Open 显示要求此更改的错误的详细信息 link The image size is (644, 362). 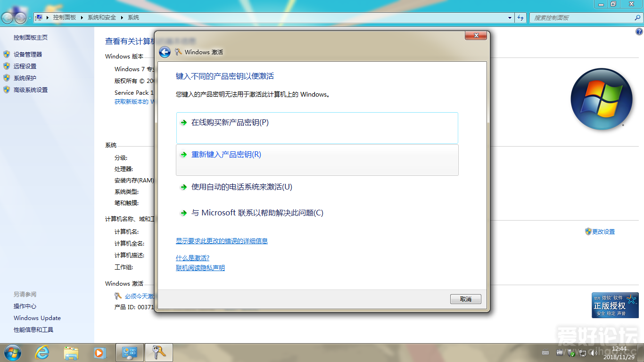[x=222, y=241]
